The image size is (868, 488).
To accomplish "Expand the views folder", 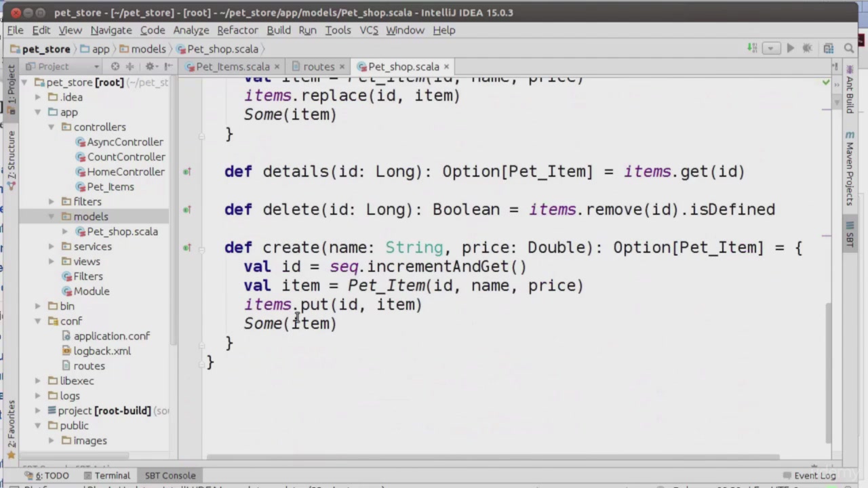I will pos(51,261).
